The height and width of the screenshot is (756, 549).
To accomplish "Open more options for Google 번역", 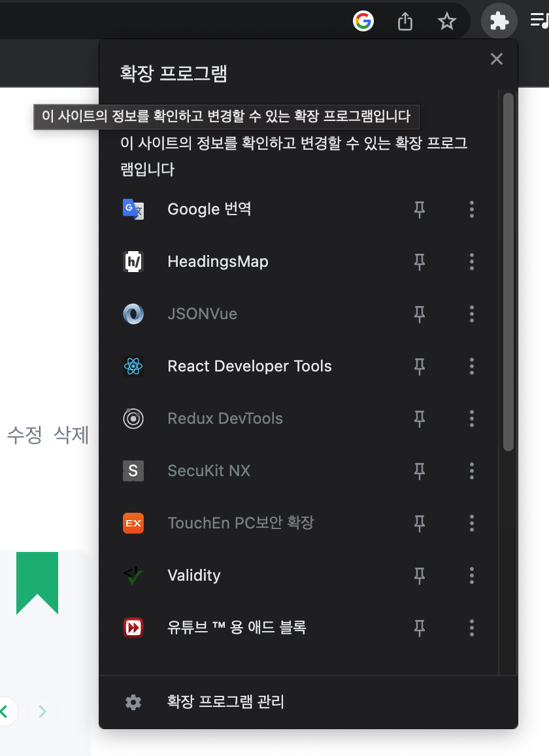I will [471, 209].
